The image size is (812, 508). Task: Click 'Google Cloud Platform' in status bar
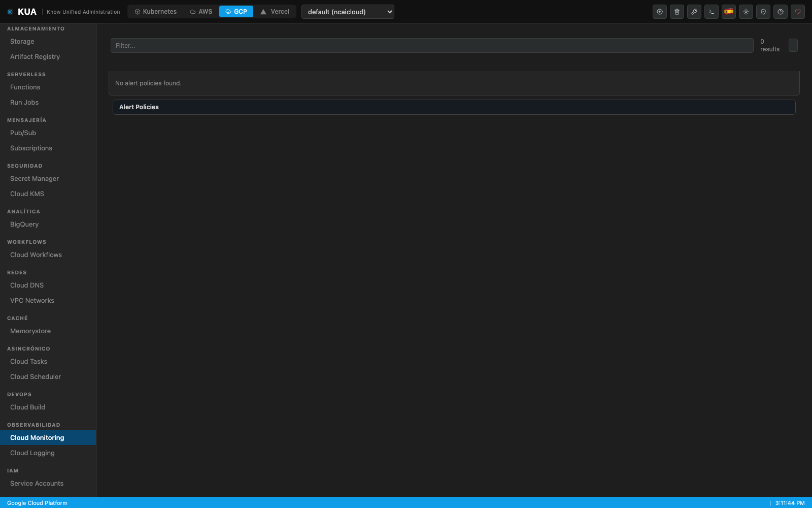(37, 503)
